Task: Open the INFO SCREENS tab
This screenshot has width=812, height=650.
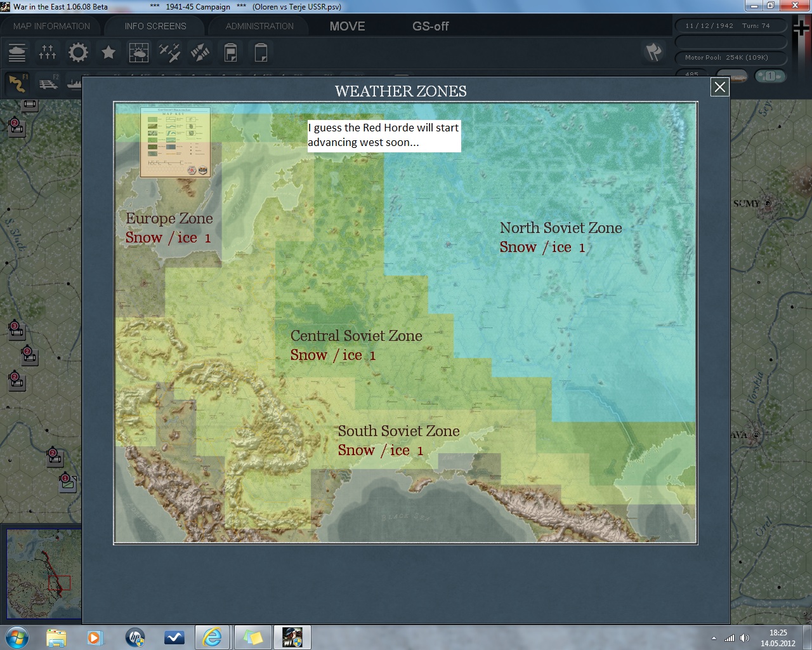Action: click(155, 26)
